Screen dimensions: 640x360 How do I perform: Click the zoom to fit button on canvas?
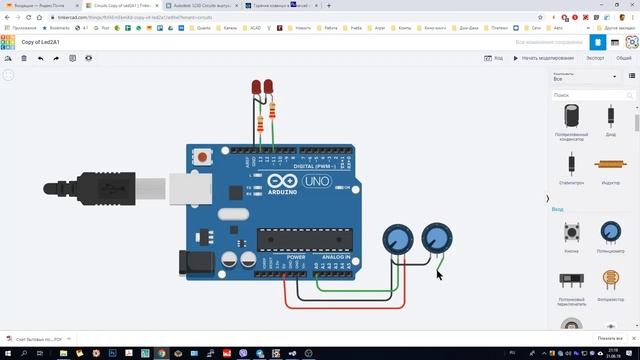(x=8, y=75)
